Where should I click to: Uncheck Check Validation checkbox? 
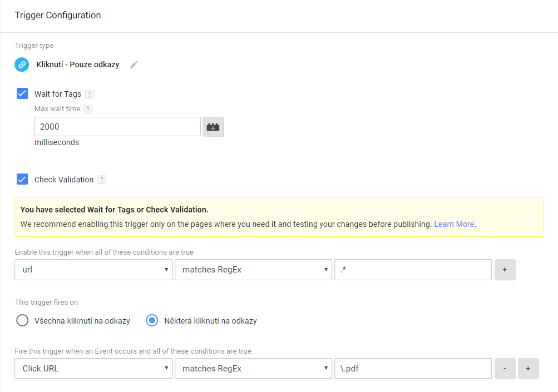click(x=22, y=179)
